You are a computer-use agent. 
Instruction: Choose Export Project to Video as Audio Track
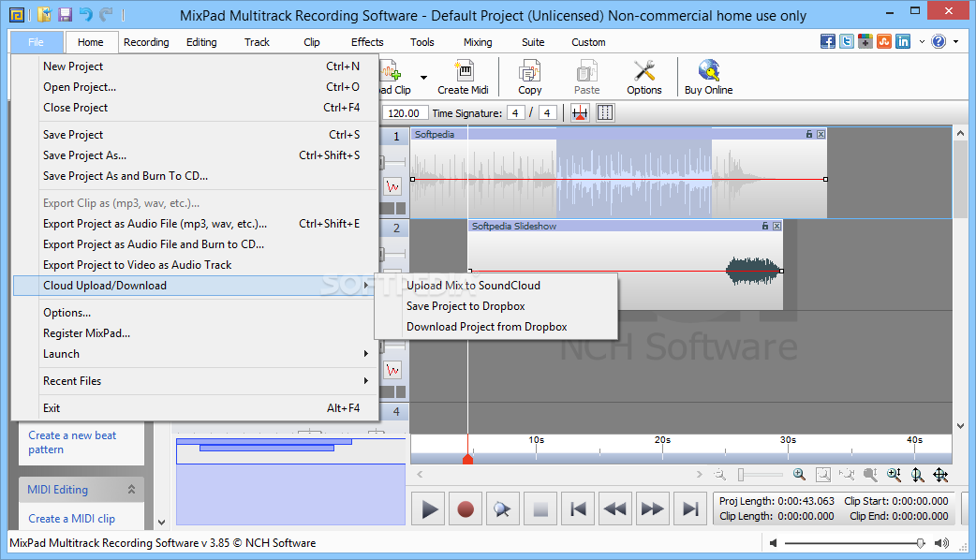coord(195,265)
